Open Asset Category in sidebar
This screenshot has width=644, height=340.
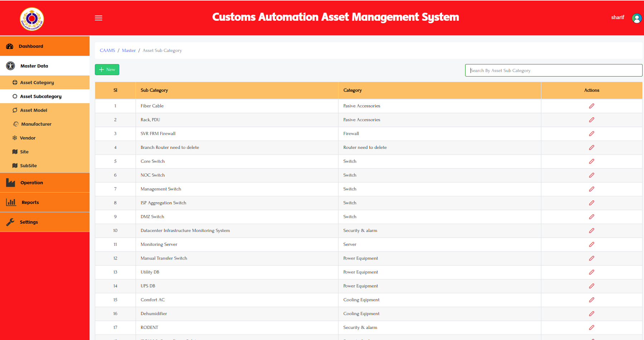[x=37, y=82]
